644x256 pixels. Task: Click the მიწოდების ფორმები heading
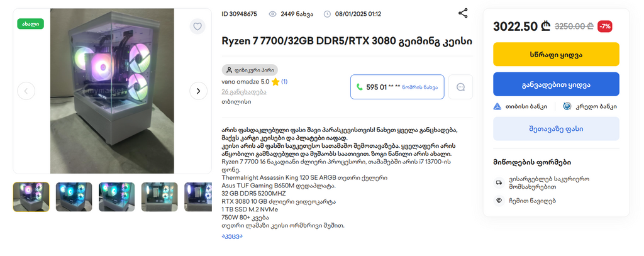click(532, 162)
